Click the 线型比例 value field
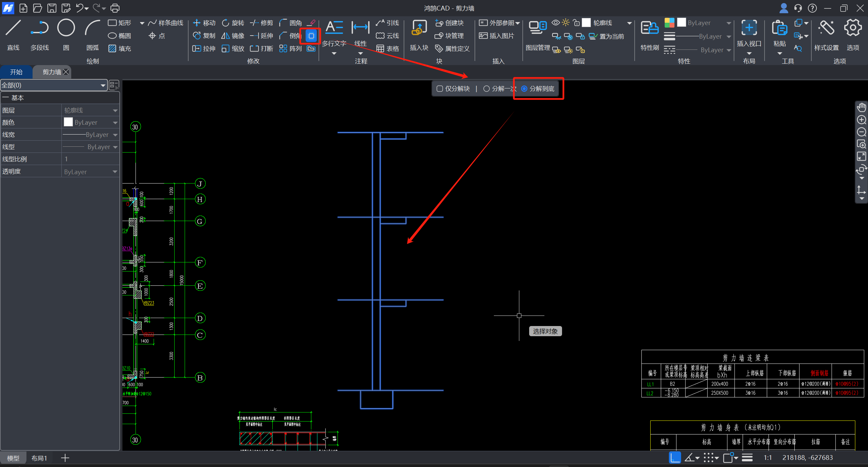This screenshot has width=868, height=467. tap(90, 159)
